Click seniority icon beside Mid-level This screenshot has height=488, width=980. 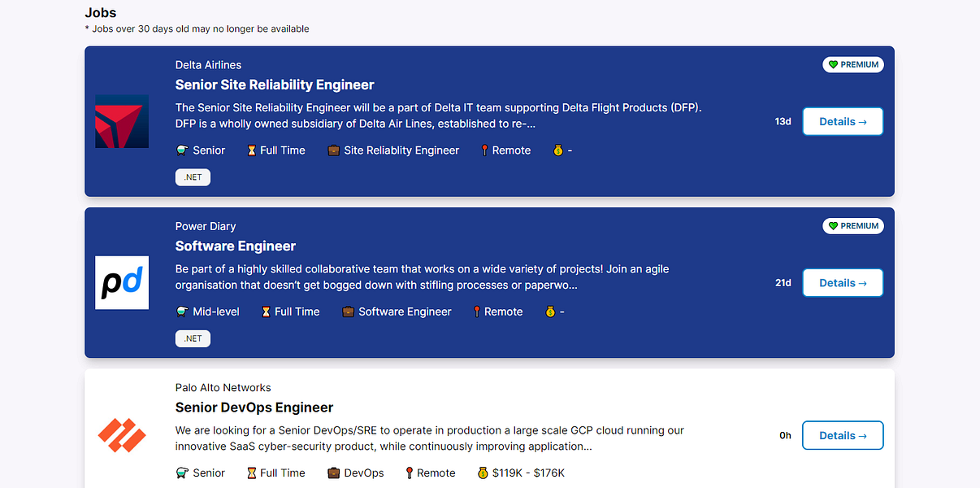pos(182,312)
